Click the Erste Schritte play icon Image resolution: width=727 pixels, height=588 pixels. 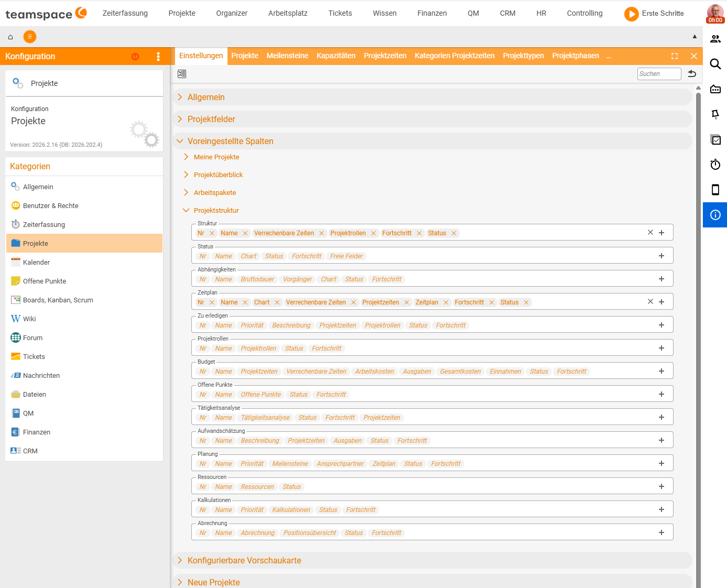(x=631, y=14)
